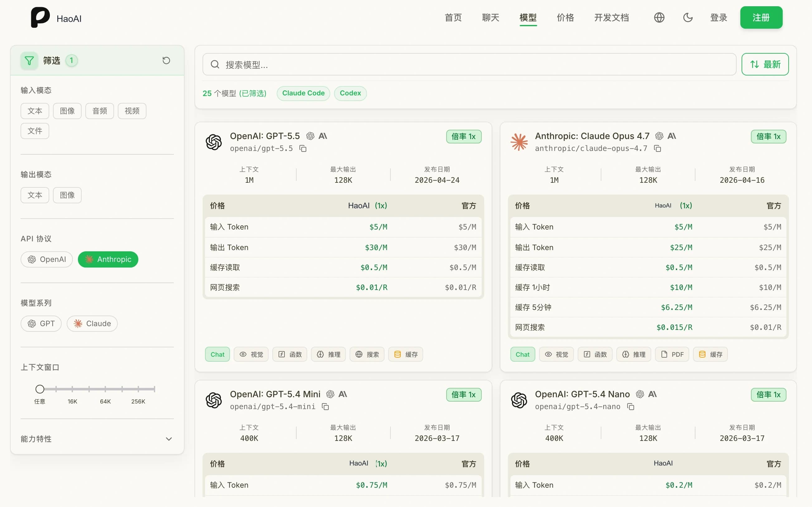This screenshot has width=812, height=507.
Task: Toggle the 图像 input modality filter
Action: click(x=67, y=111)
